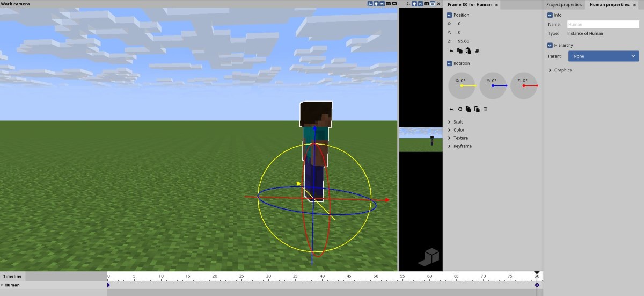Select the keyframe at frame 0
The image size is (644, 296).
point(108,285)
